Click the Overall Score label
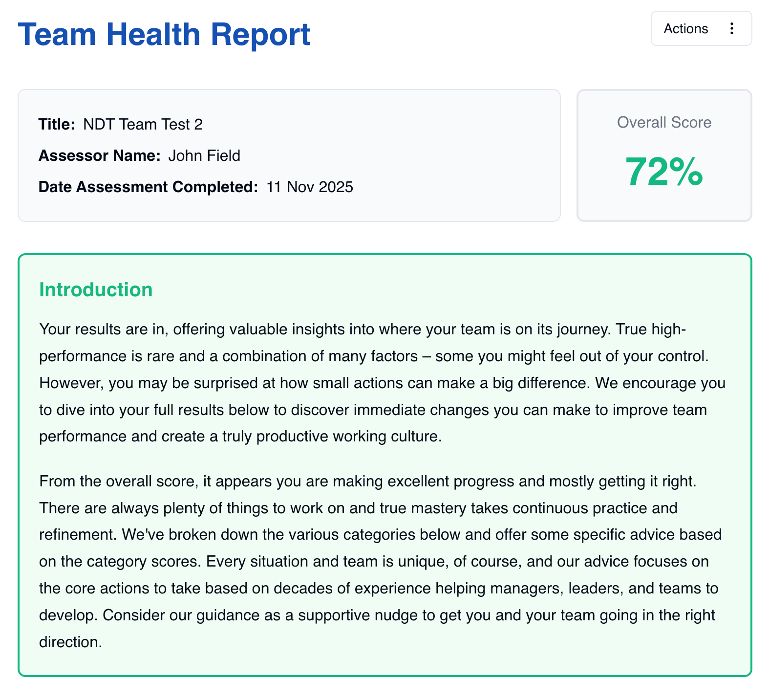The width and height of the screenshot is (769, 700). click(664, 122)
